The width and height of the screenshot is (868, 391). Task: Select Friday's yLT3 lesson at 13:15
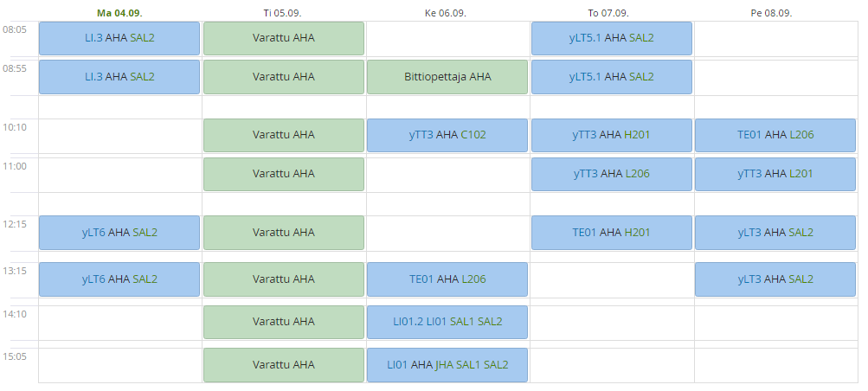coord(775,279)
